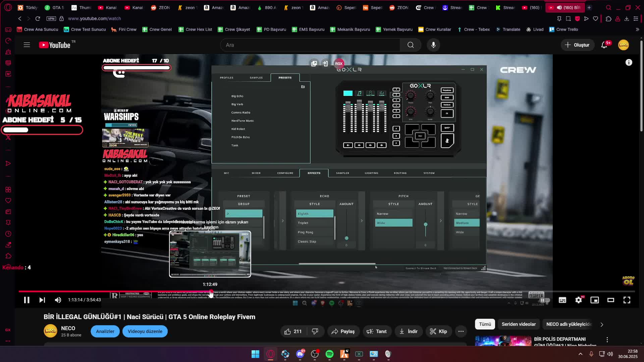Open Analizler channel analytics
This screenshot has width=644, height=362.
(x=105, y=331)
